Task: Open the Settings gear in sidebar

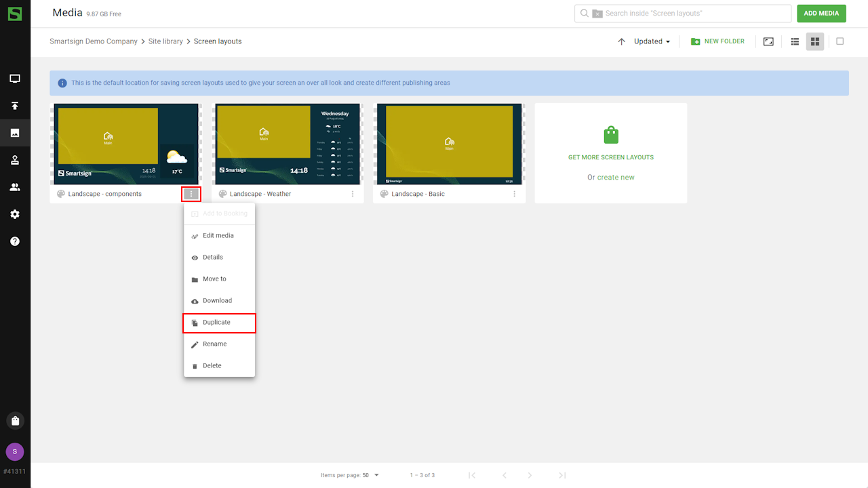Action: (x=15, y=214)
